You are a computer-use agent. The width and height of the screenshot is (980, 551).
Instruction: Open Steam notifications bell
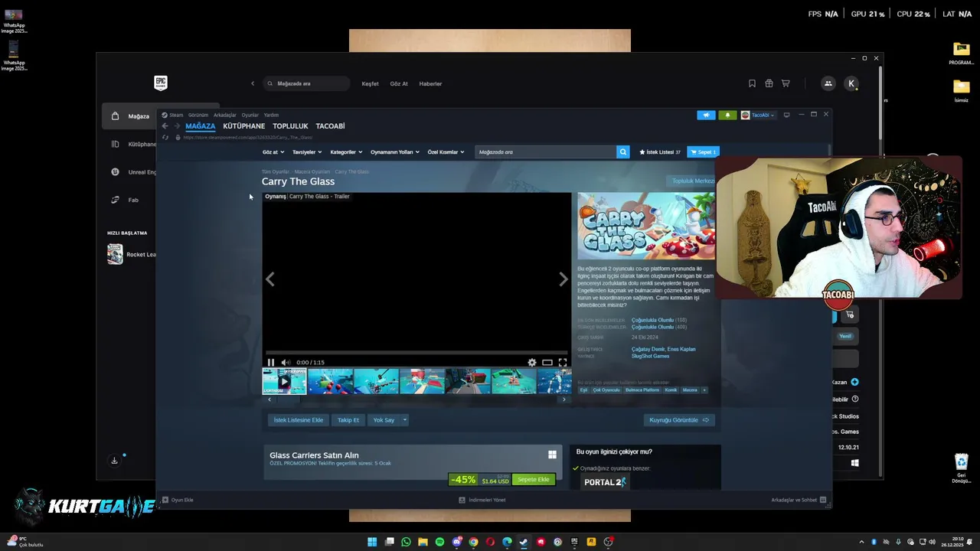coord(727,115)
